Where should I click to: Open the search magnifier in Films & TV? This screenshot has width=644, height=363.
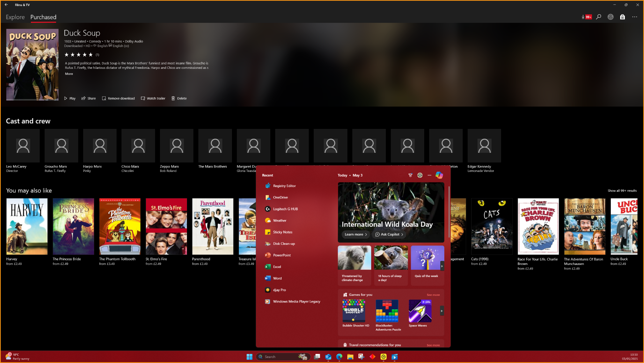click(598, 17)
